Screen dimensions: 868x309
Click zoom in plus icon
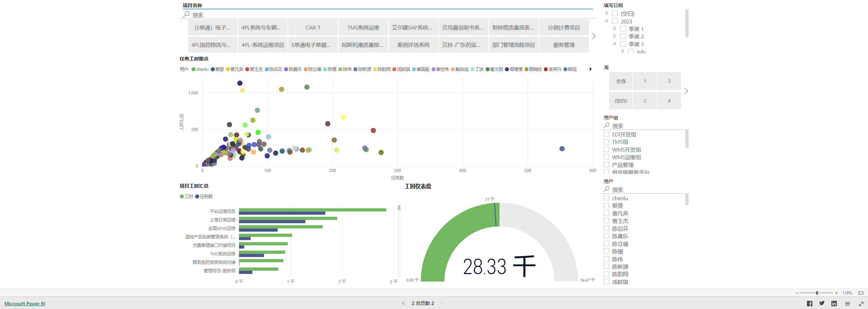[x=836, y=293]
